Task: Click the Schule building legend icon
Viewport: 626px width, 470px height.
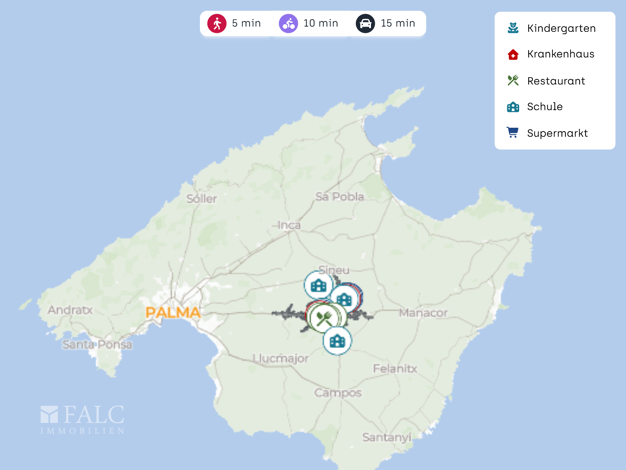Action: coord(513,106)
